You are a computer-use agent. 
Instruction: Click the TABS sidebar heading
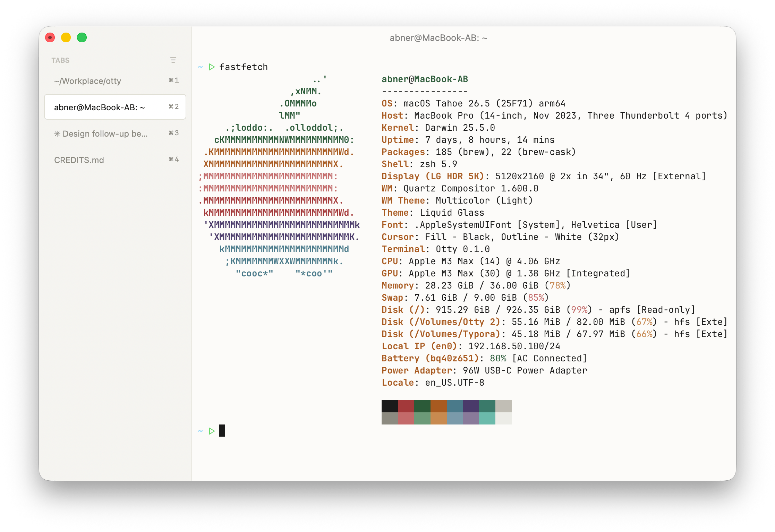(60, 60)
